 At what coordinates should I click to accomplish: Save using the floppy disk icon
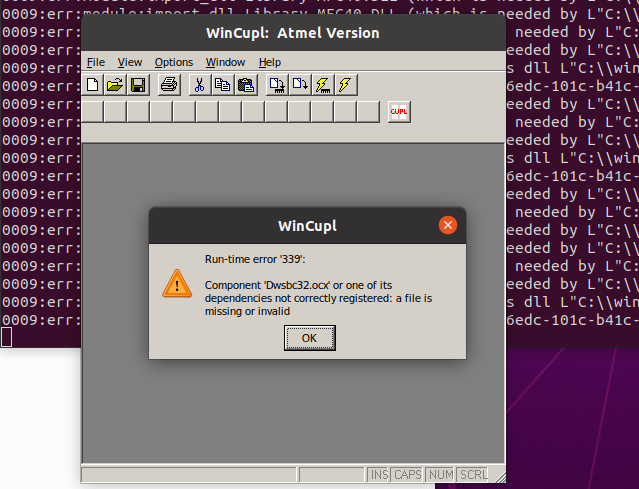click(138, 85)
